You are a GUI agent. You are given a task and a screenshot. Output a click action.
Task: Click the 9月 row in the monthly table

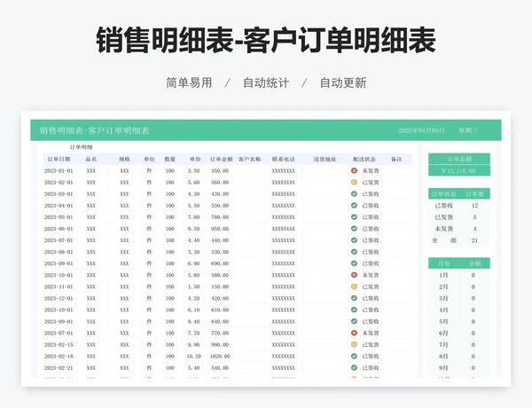point(459,367)
